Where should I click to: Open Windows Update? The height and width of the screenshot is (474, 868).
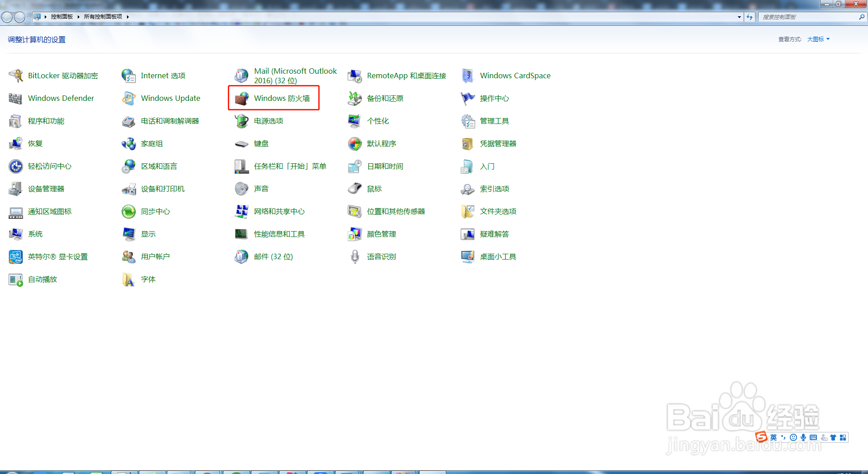pyautogui.click(x=170, y=98)
